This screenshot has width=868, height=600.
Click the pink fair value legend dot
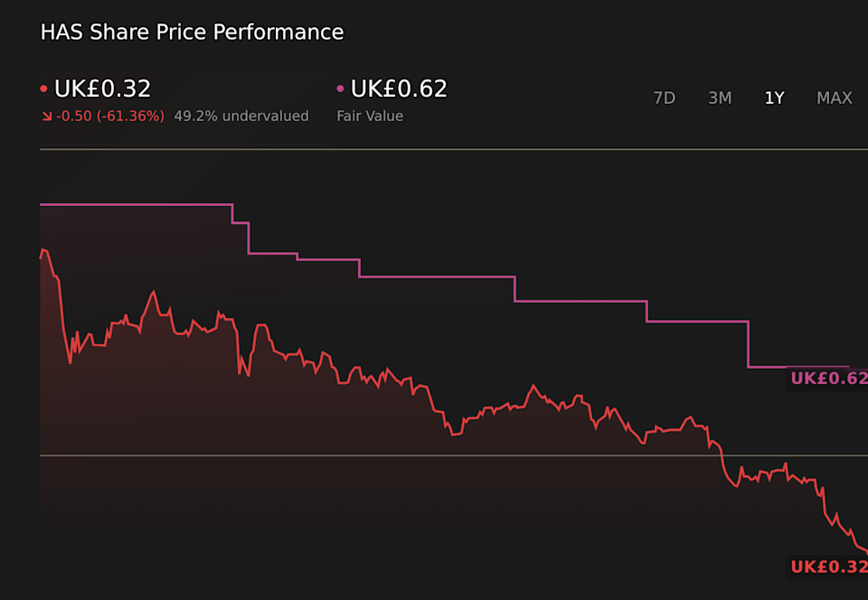tap(341, 89)
